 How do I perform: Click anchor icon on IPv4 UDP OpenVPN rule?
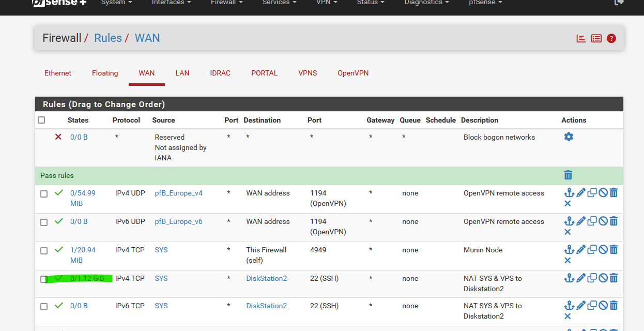pos(569,193)
